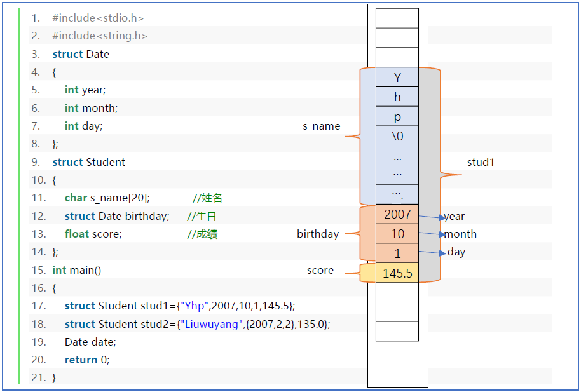
Task: Click the month arrow label
Action: tap(460, 234)
